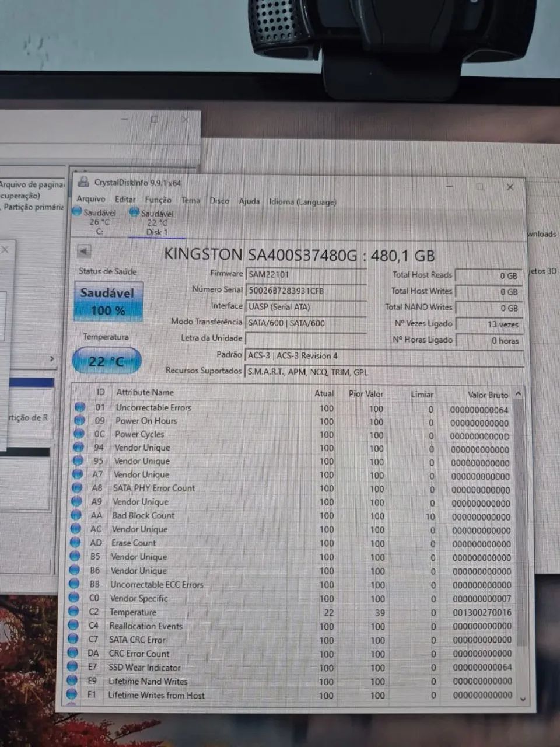Select the Uncorrectable ECC Errors attribute name
Image resolution: width=560 pixels, height=747 pixels.
pos(156,584)
